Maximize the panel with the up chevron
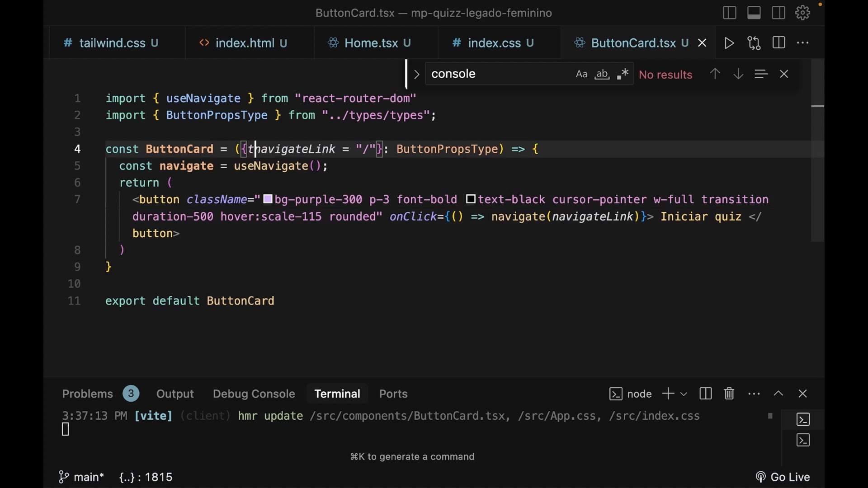868x488 pixels. (x=778, y=394)
